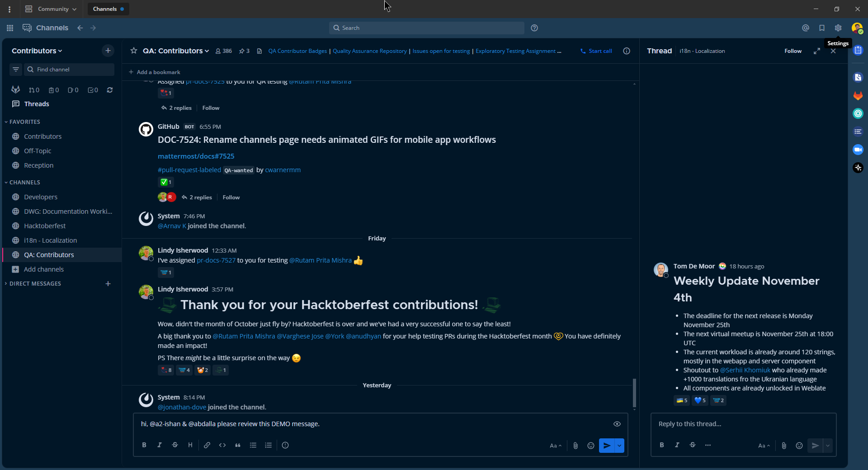
Task: Open Threads from the left sidebar
Action: coord(36,103)
